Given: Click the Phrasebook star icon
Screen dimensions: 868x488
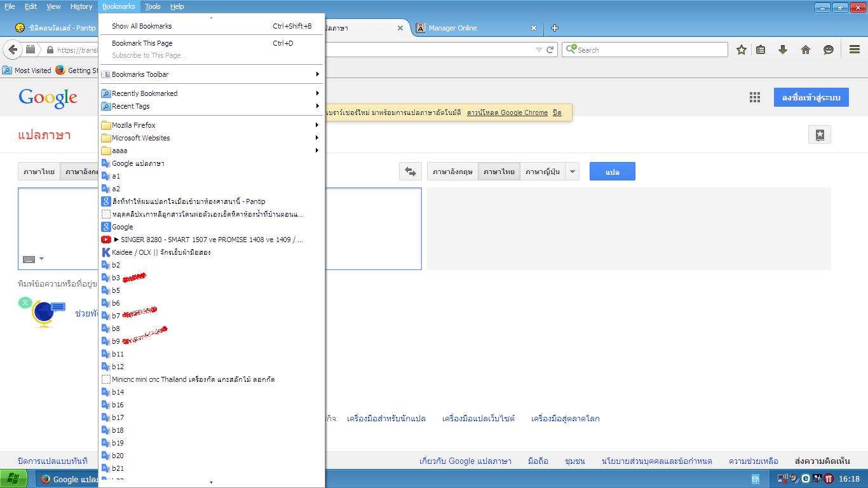Looking at the screenshot, I should (820, 135).
